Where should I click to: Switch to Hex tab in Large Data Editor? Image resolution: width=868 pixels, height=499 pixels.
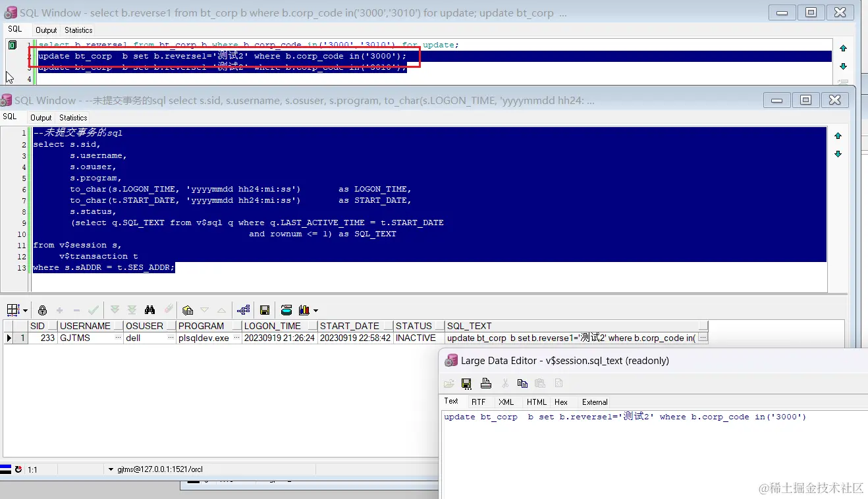coord(561,402)
